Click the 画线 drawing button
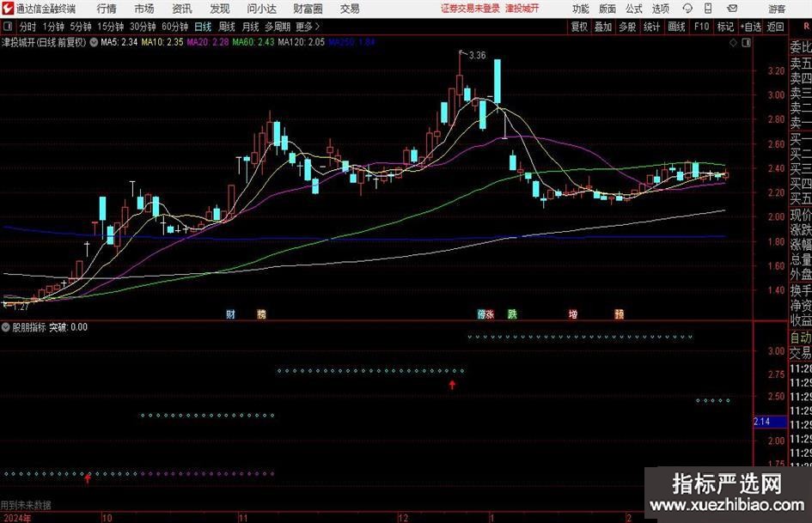This screenshot has height=523, width=812. pos(676,27)
